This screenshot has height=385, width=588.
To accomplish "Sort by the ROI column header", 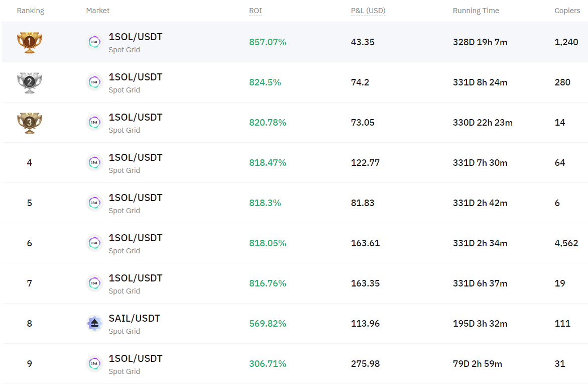I will [x=256, y=11].
